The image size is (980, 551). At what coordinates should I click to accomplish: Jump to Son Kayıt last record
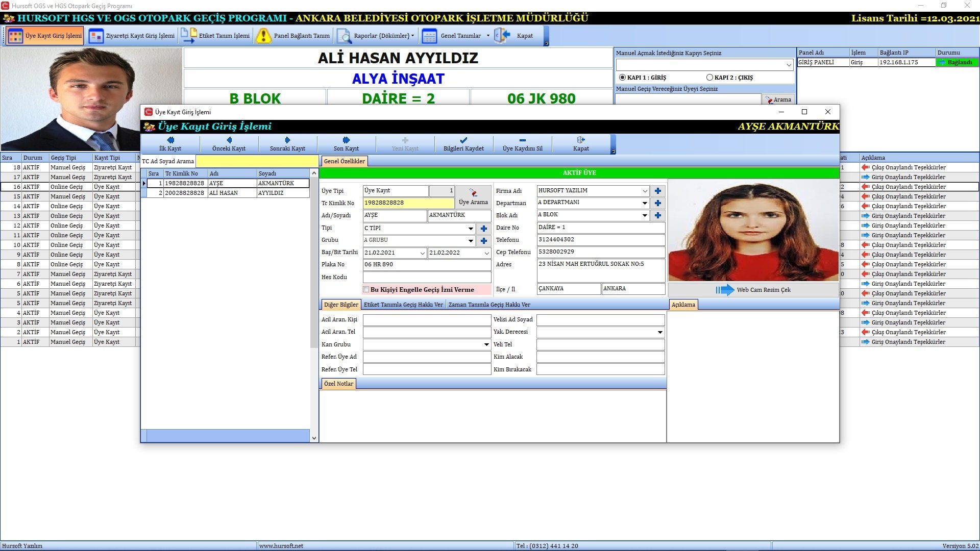(346, 143)
